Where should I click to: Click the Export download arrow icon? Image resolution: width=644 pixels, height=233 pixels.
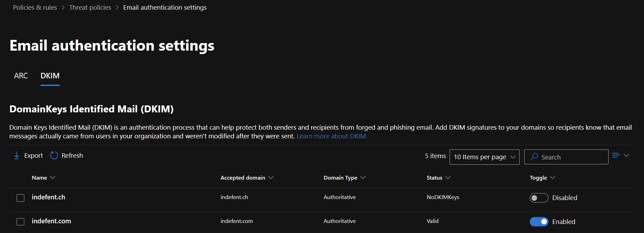(16, 156)
